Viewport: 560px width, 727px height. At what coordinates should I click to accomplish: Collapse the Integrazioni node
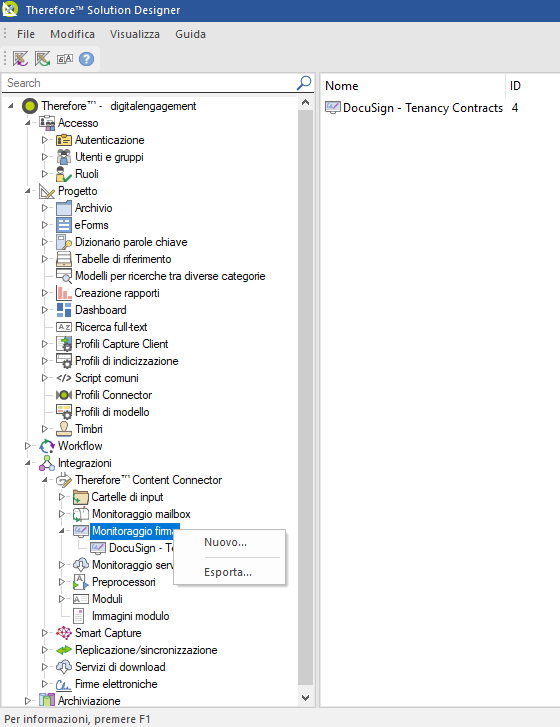(x=27, y=463)
